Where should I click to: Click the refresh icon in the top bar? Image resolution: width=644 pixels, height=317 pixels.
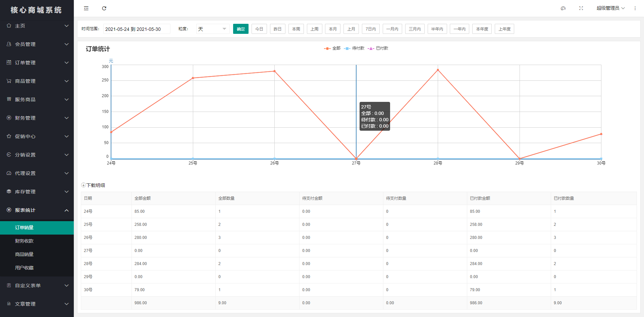104,8
